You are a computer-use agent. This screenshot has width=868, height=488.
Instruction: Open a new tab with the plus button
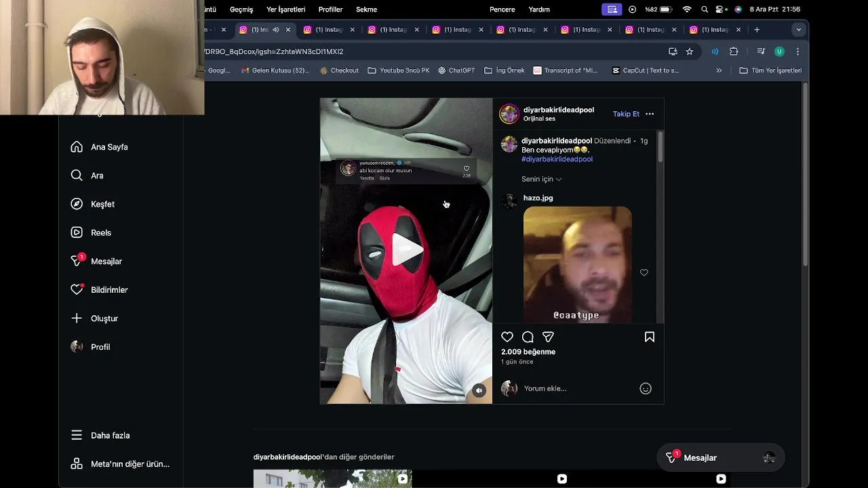757,30
